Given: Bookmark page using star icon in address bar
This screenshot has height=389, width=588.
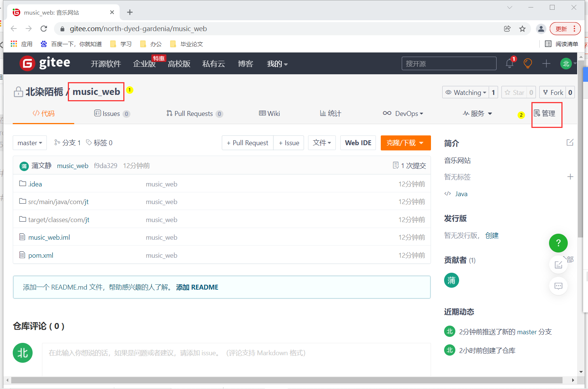Looking at the screenshot, I should click(522, 29).
